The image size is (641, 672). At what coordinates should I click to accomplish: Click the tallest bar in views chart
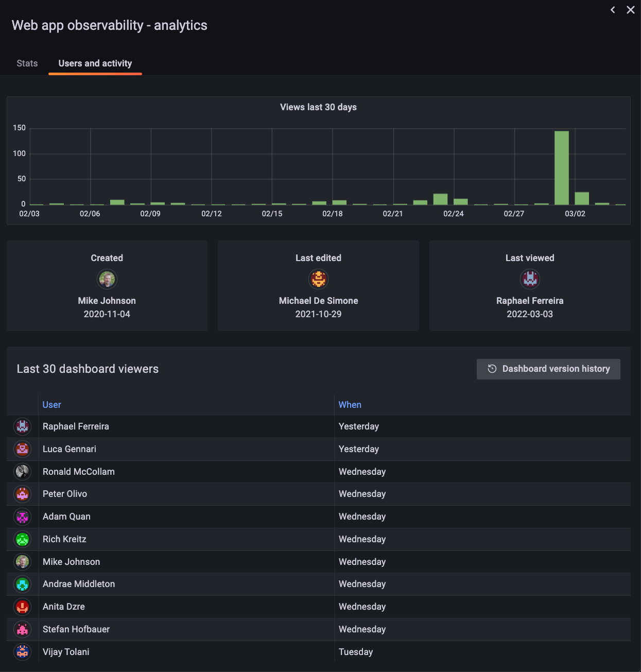click(562, 168)
